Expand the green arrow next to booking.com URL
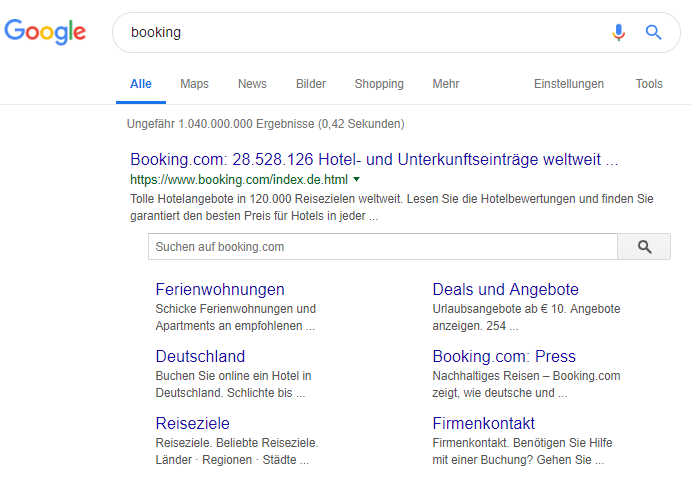The width and height of the screenshot is (691, 494). point(357,179)
